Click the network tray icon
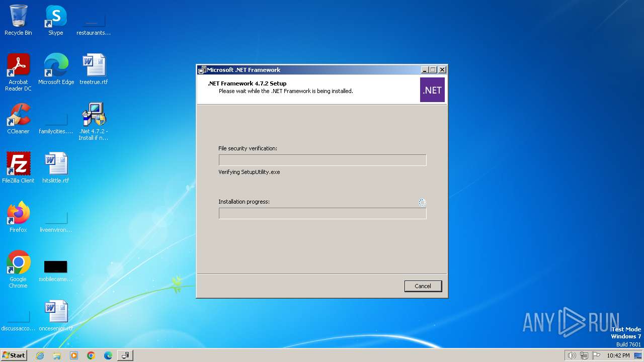 pos(584,355)
